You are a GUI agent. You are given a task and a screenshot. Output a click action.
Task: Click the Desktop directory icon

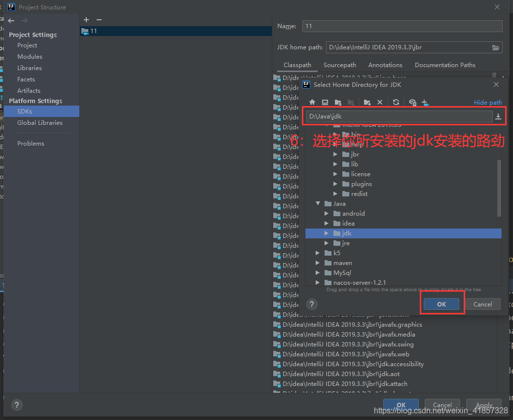[x=325, y=102]
